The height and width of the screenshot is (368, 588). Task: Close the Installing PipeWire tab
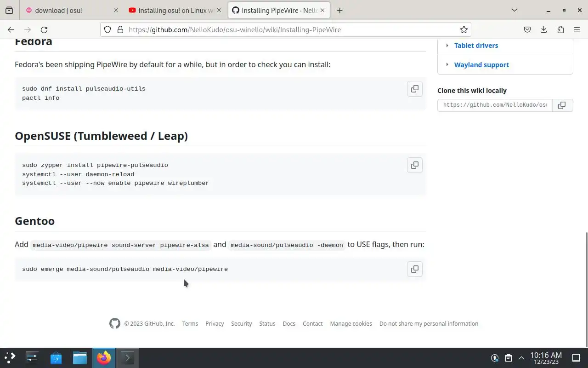click(x=322, y=10)
